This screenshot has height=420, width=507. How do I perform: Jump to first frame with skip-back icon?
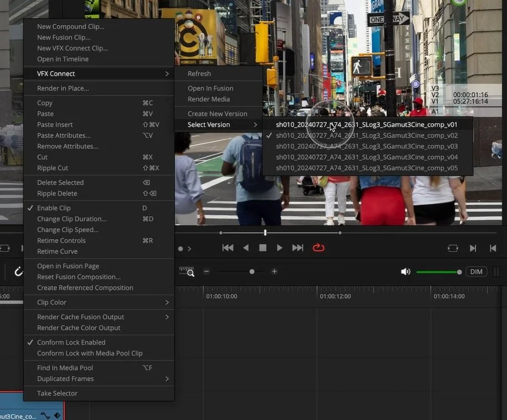(227, 248)
